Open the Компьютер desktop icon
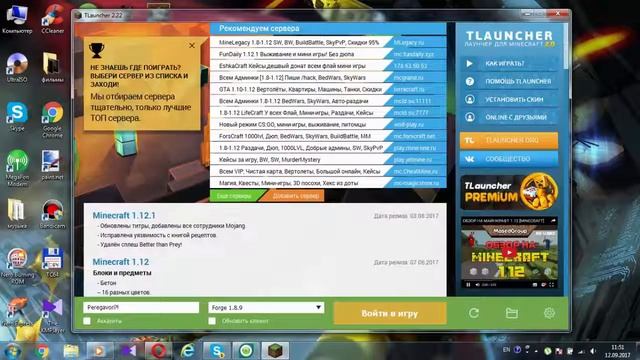Image resolution: width=640 pixels, height=360 pixels. [17, 20]
